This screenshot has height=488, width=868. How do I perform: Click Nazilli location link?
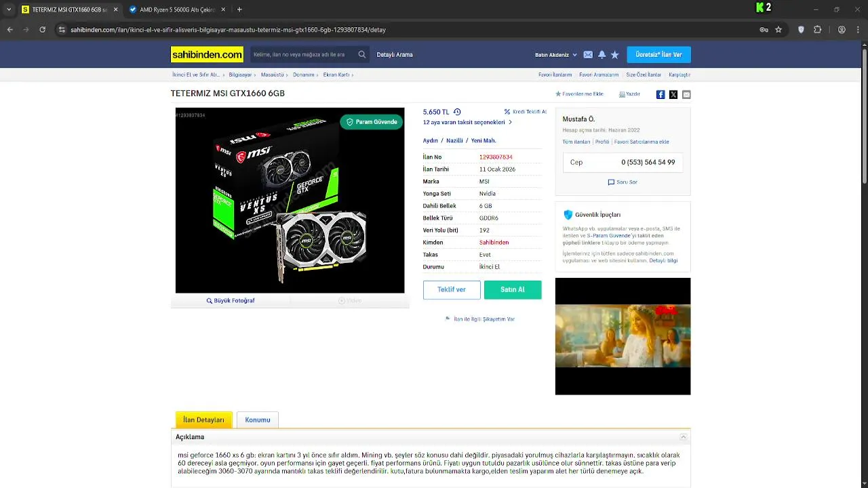pos(454,140)
